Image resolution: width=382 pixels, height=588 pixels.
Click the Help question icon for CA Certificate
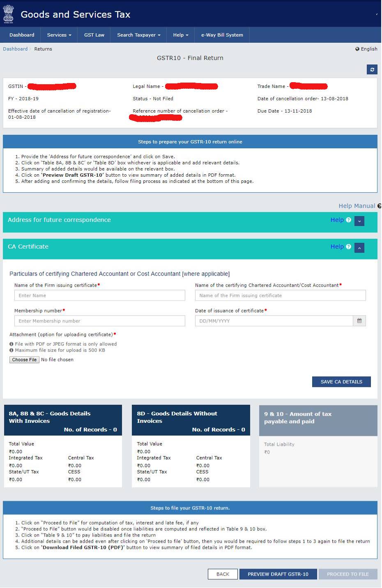[x=348, y=247]
